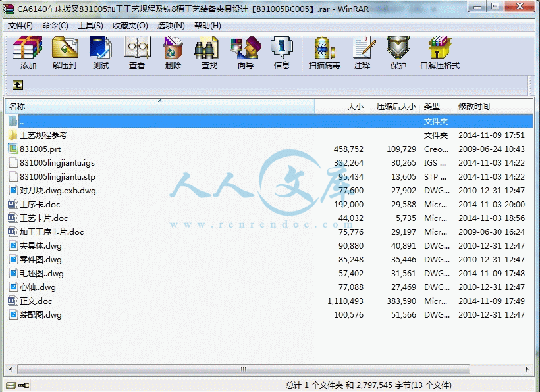The image size is (540, 392).
Task: Sort by 类型 column header
Action: pos(437,107)
